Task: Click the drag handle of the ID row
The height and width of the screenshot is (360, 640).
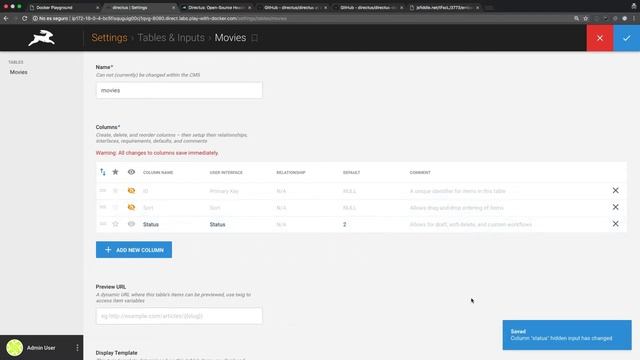Action: point(103,191)
